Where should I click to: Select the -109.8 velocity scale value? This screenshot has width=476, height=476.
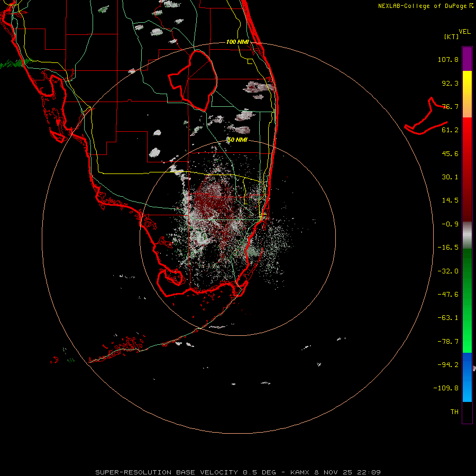point(446,388)
